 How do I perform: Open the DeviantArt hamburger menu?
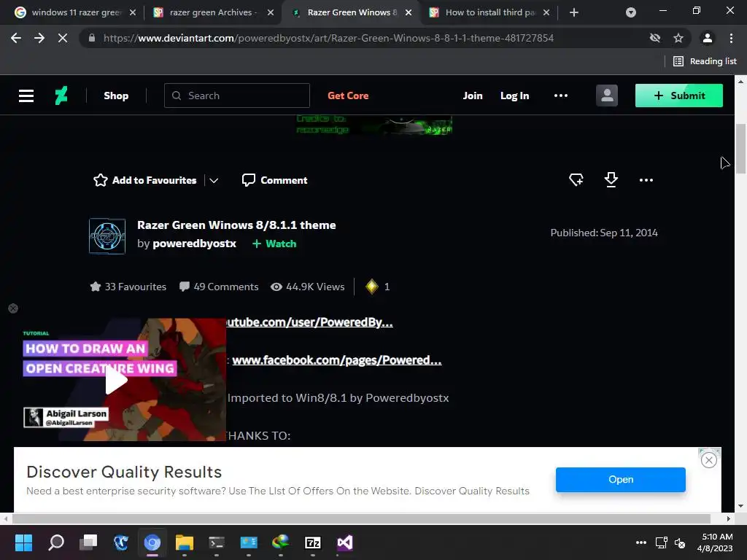click(26, 96)
